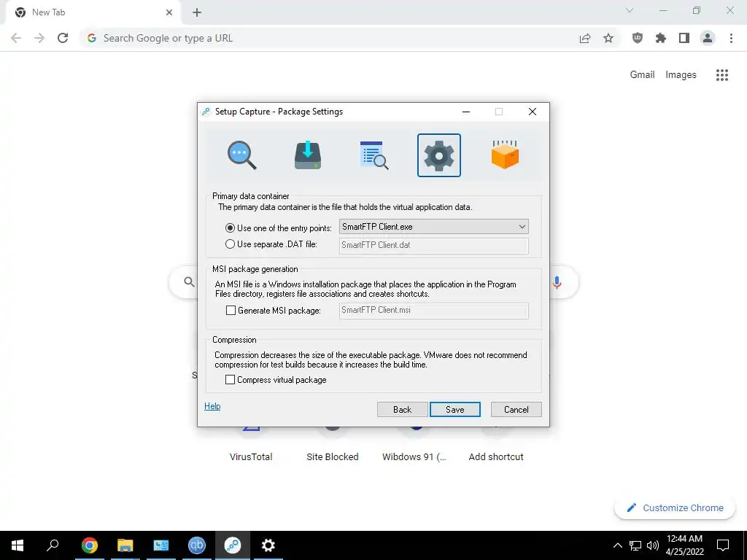The image size is (747, 560).
Task: Open the tab search chevron
Action: 630,10
